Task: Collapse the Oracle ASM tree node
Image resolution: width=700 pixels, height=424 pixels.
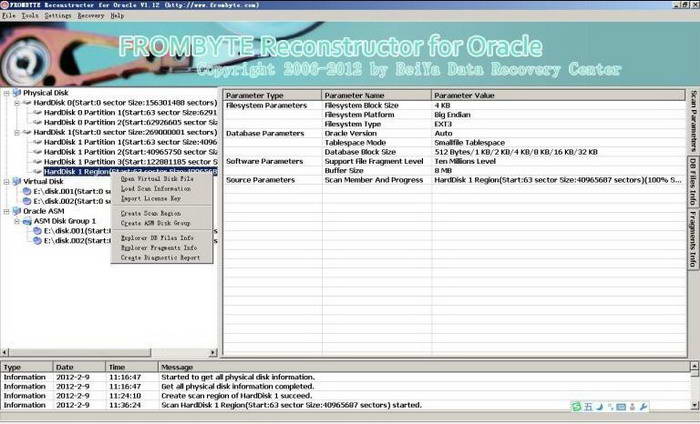Action: coord(6,211)
